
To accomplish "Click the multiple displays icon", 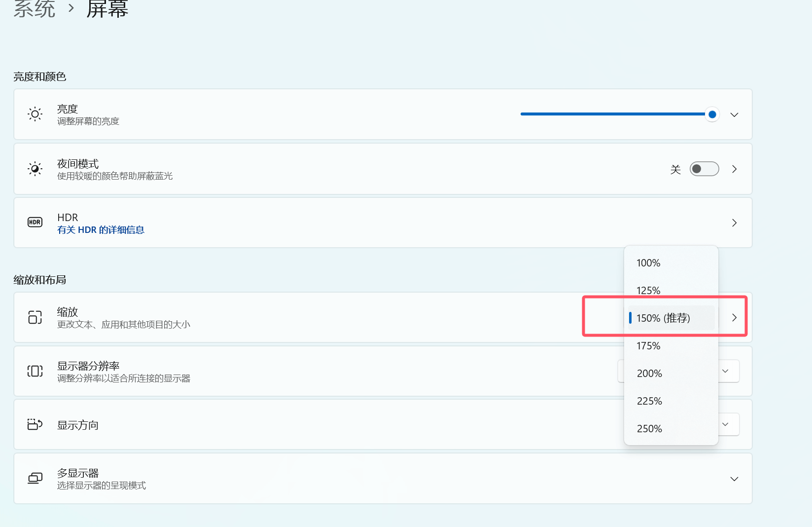I will click(x=35, y=478).
